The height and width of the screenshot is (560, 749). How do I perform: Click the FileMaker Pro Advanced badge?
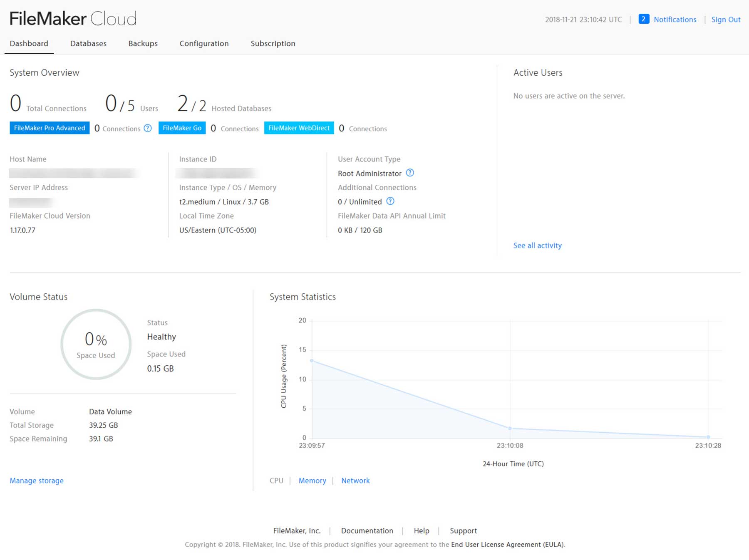(49, 128)
